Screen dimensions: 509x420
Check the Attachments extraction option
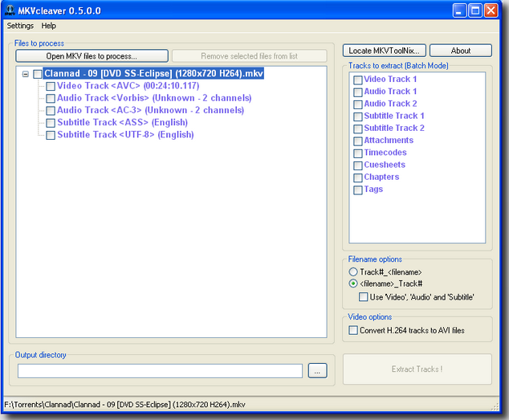[x=358, y=141]
